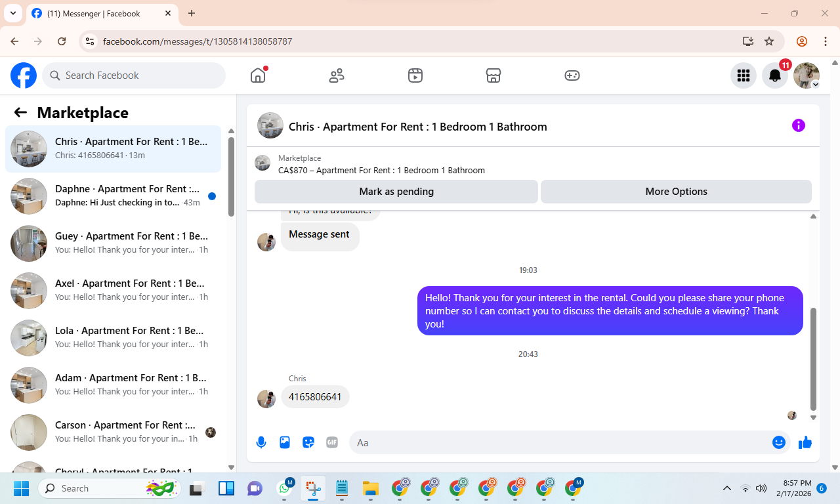840x504 pixels.
Task: Open Windows Start menu
Action: pyautogui.click(x=22, y=488)
